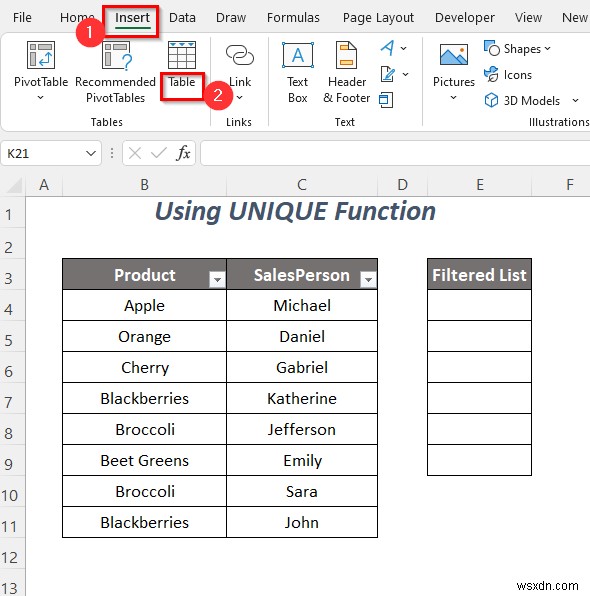Click the Select All corner triangle
This screenshot has height=596, width=590.
tap(14, 185)
